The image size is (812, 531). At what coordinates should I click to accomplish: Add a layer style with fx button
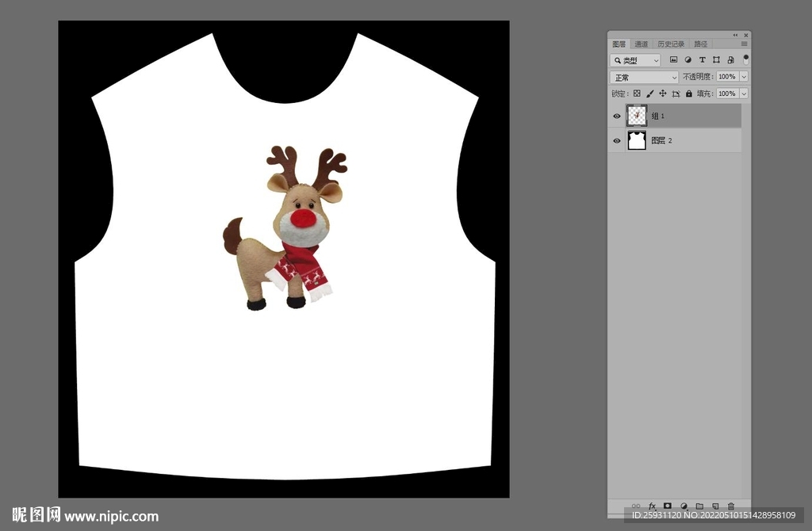pyautogui.click(x=652, y=506)
